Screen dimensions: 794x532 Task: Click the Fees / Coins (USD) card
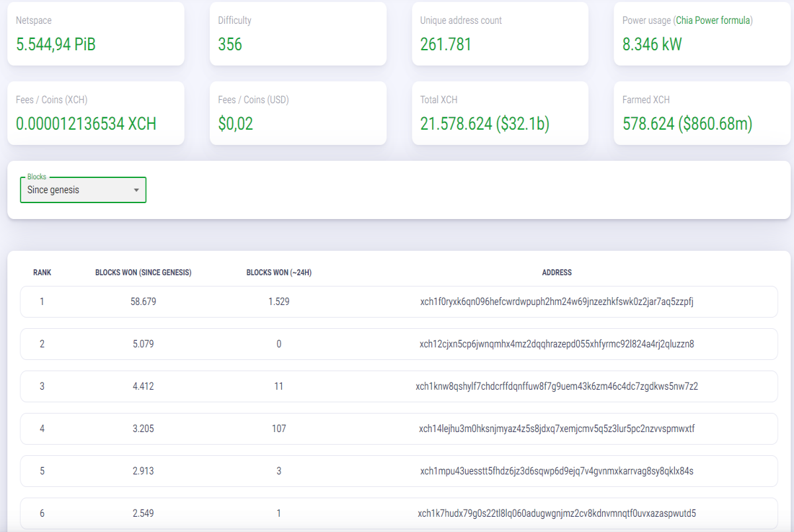click(x=298, y=113)
